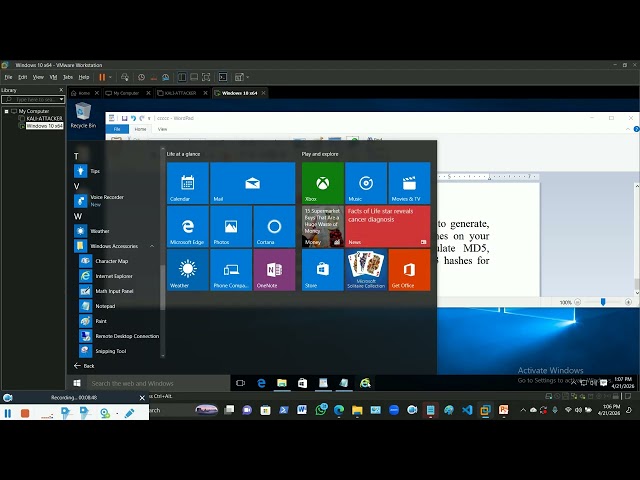Open Edge on the guest taskbar

261,383
